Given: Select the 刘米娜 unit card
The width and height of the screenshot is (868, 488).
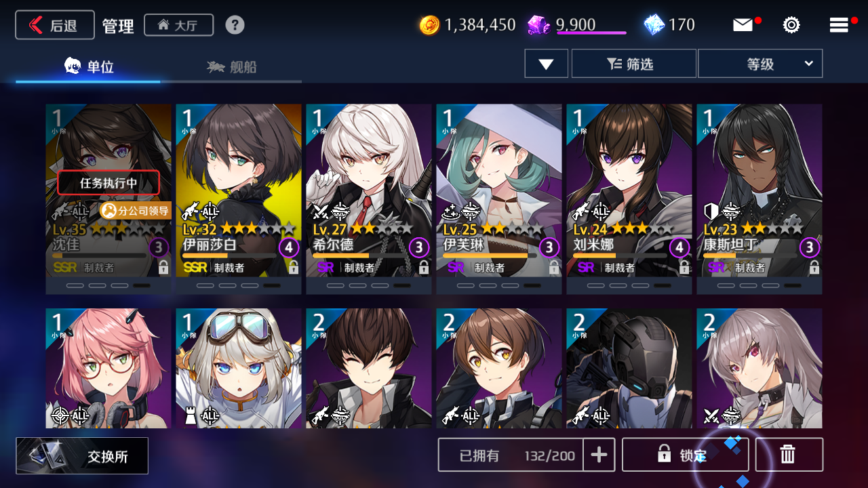Looking at the screenshot, I should (629, 199).
